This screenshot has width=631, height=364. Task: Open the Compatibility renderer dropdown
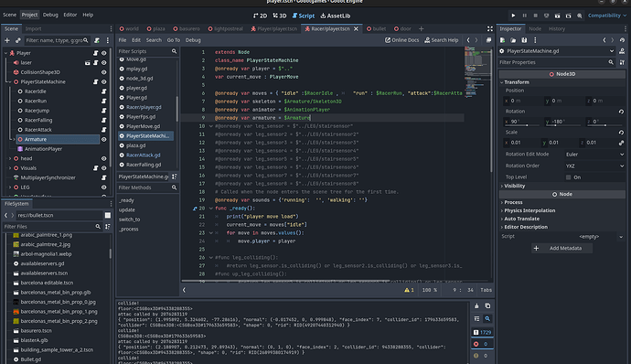607,16
